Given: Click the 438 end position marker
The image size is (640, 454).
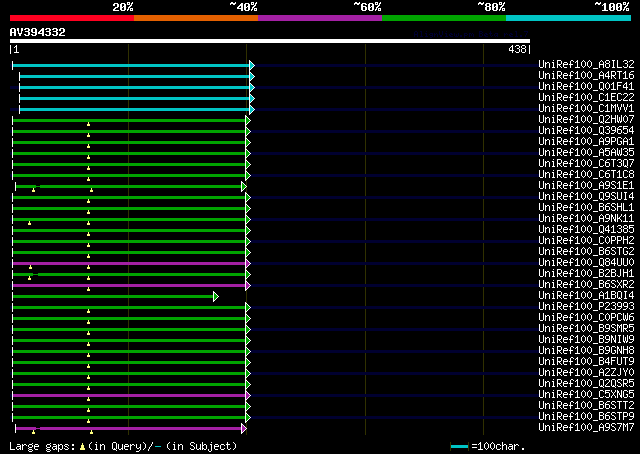Looking at the screenshot, I should tap(519, 49).
